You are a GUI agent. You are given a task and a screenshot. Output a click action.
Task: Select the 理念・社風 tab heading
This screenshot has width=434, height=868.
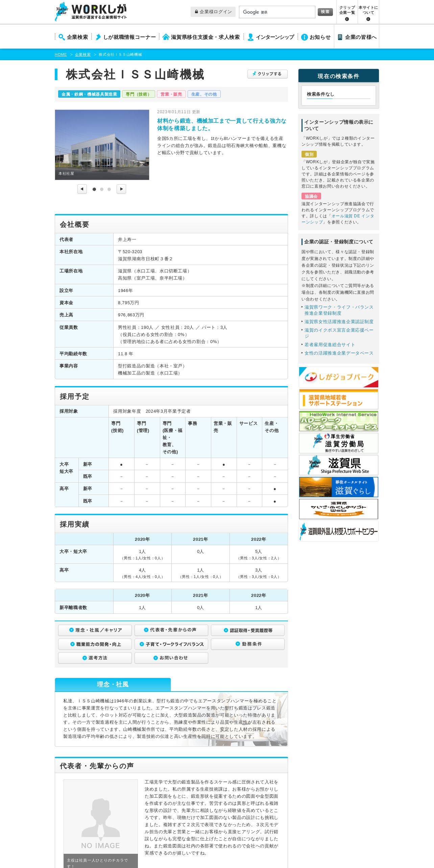(113, 684)
